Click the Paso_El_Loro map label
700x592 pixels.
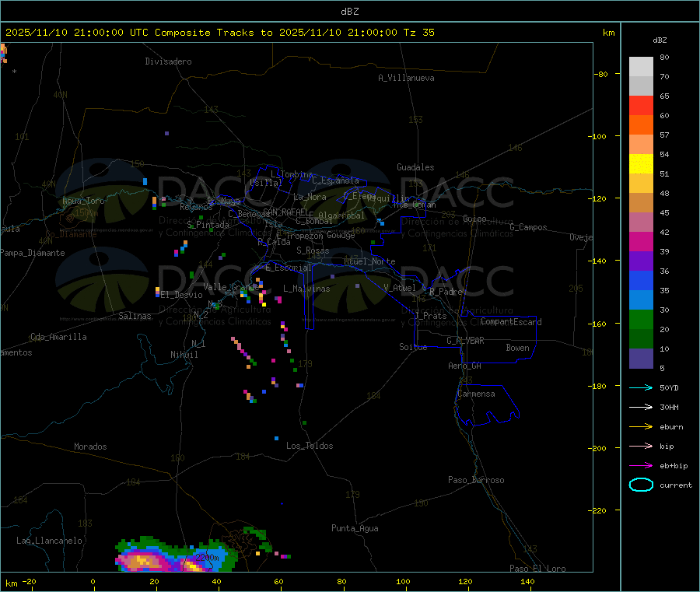pyautogui.click(x=537, y=569)
